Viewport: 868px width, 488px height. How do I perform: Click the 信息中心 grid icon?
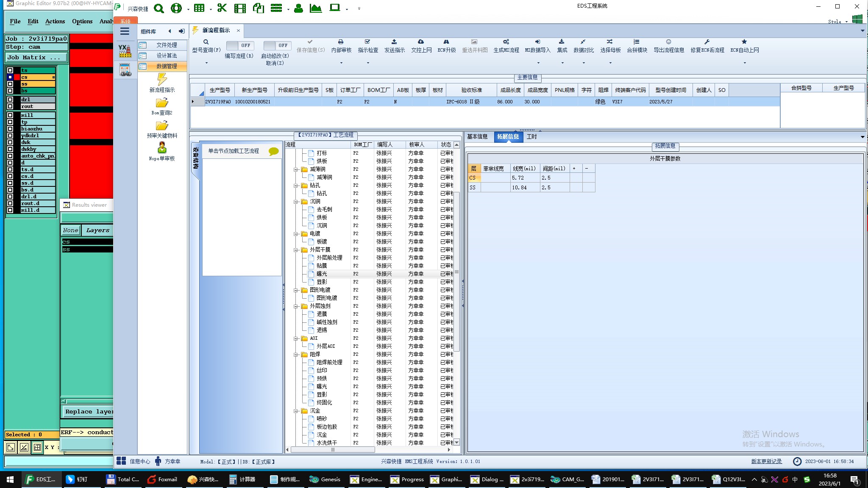pos(121,461)
